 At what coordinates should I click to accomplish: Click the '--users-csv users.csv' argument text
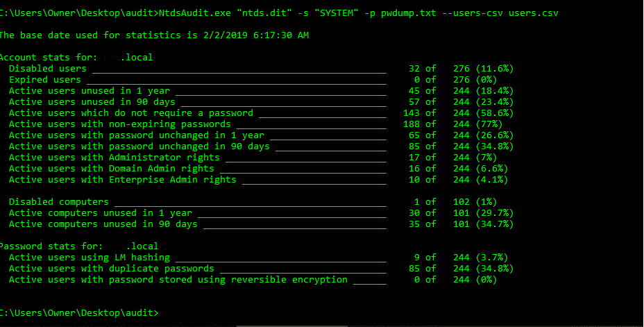coord(500,13)
